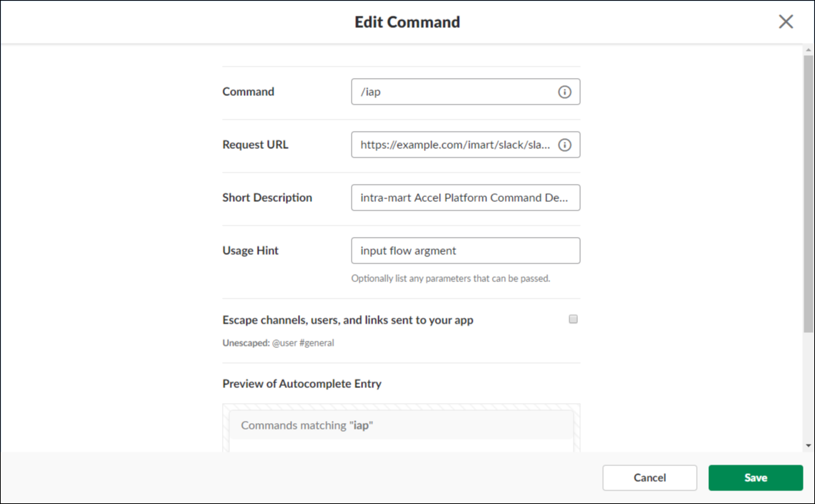The width and height of the screenshot is (815, 504).
Task: Close the Edit Command dialog with X
Action: coord(786,21)
